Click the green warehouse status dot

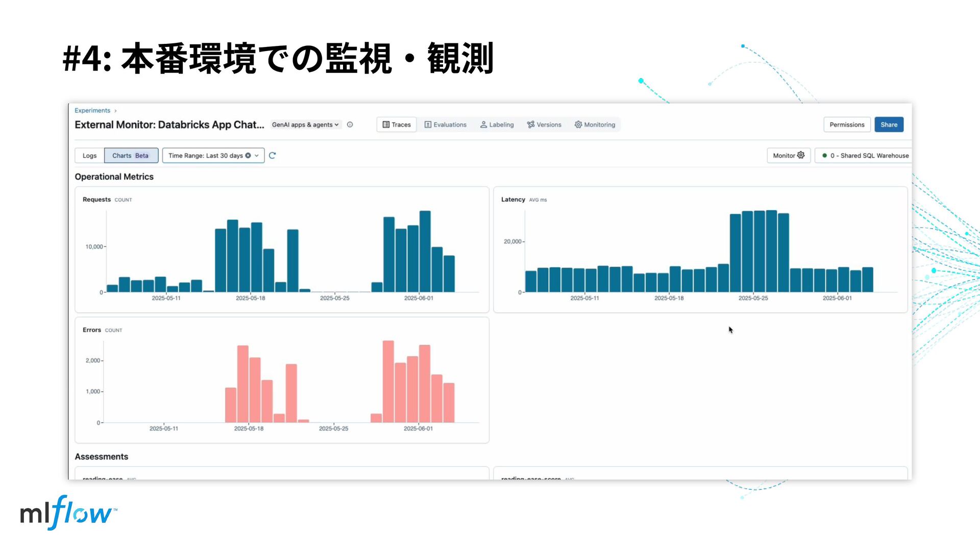pyautogui.click(x=824, y=156)
